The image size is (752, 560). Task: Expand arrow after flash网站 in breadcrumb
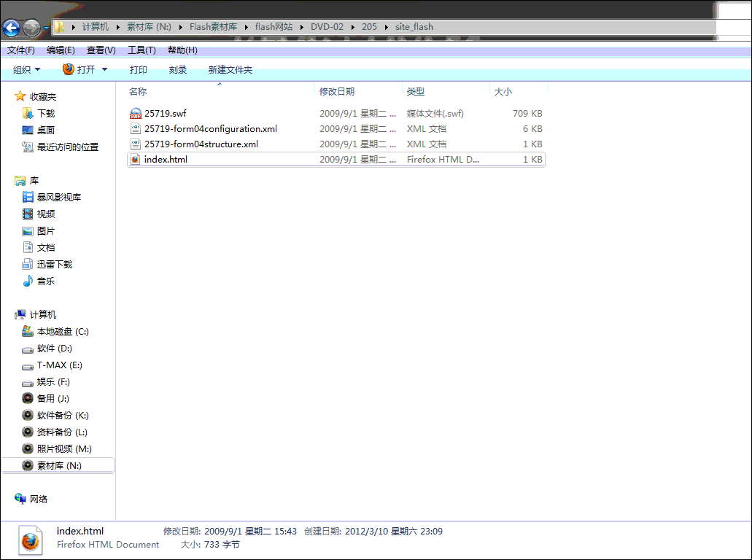pos(302,27)
